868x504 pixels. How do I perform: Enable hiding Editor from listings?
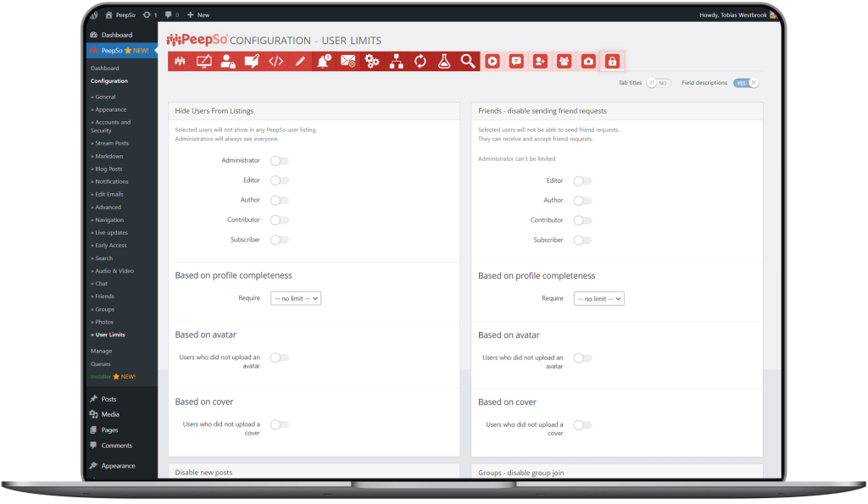pyautogui.click(x=280, y=181)
